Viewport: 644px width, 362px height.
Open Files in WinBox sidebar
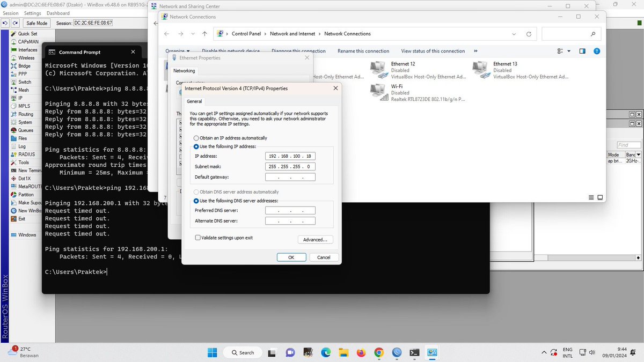tap(22, 138)
